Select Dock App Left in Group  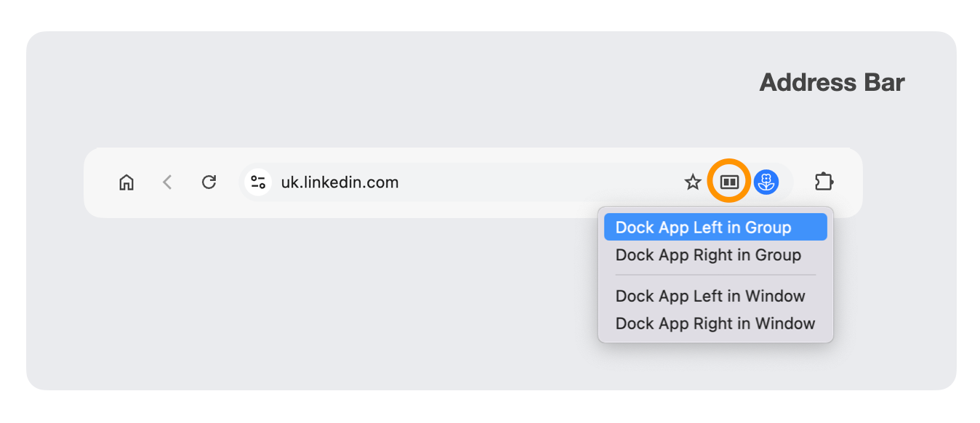(715, 227)
